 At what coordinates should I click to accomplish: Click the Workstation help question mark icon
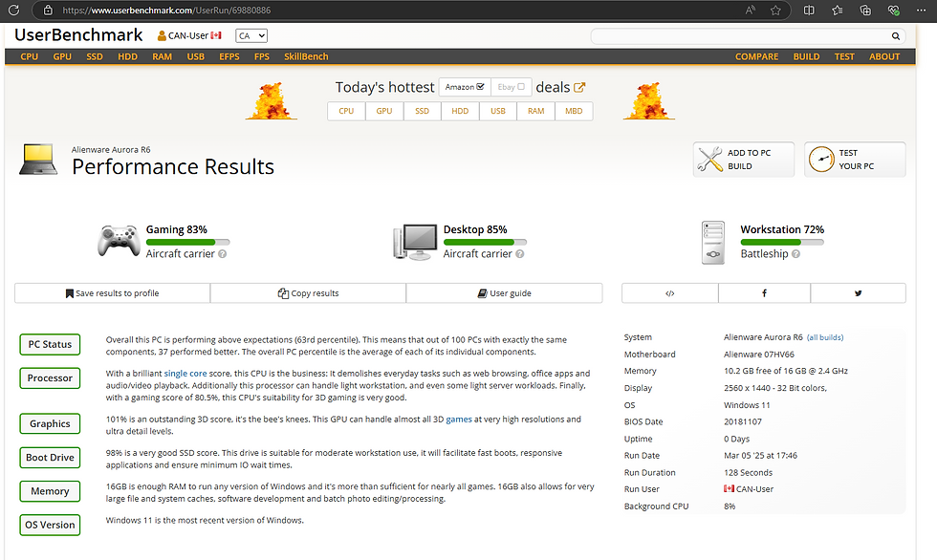795,254
